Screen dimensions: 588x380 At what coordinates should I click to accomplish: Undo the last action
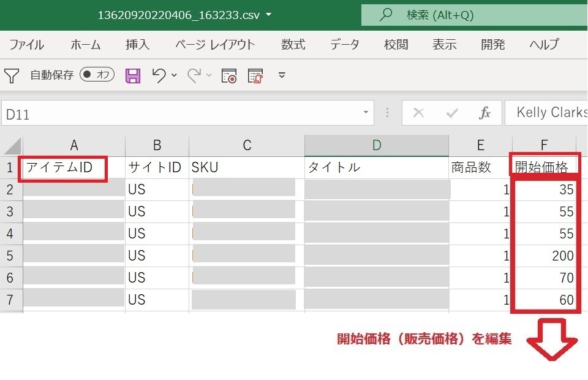159,75
